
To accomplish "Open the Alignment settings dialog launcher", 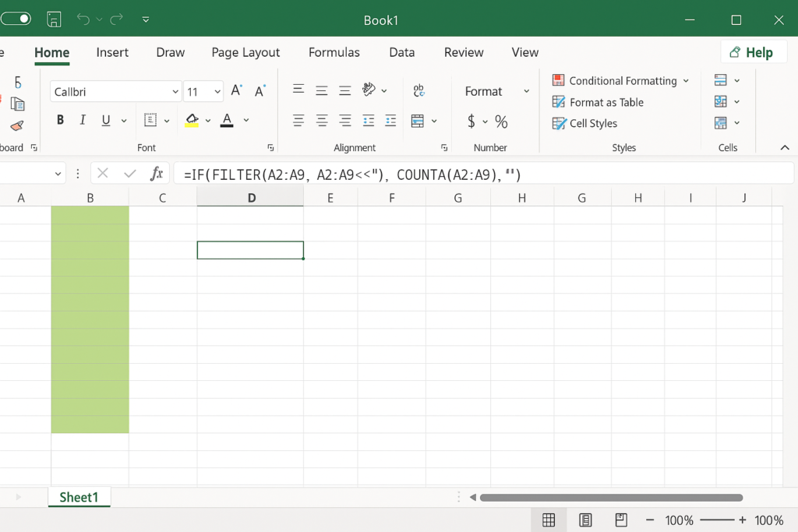I will (444, 147).
